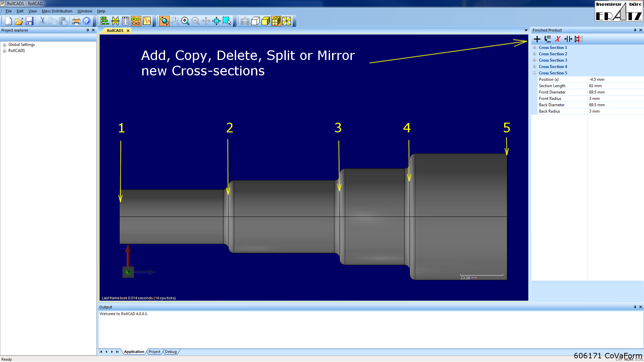Select the Pan four-arrow tool
Viewport: 644px width, 362px height.
point(206,21)
